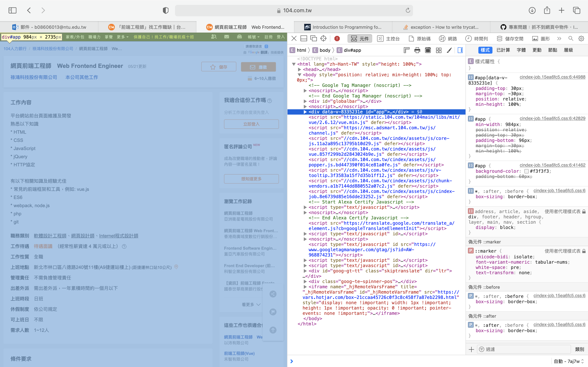Switch to the 已計算 computed styles tab
This screenshot has width=588, height=367.
503,50
